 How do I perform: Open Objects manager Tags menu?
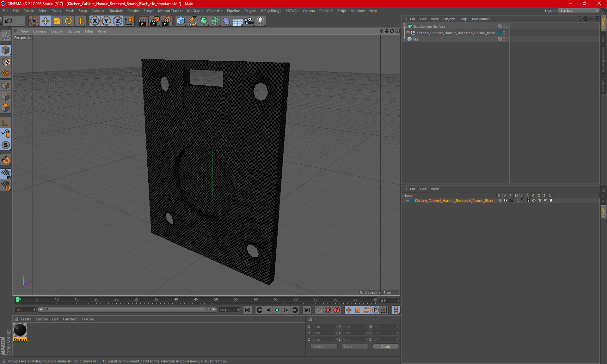(463, 19)
